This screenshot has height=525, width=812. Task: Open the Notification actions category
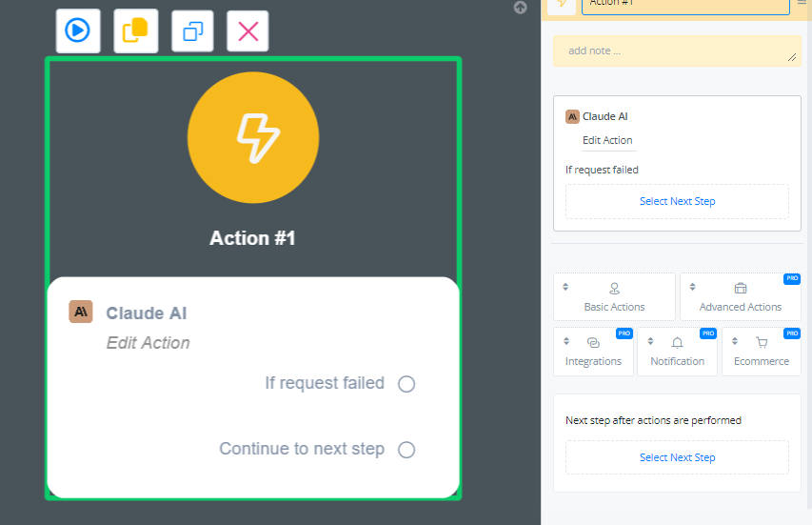coord(677,352)
